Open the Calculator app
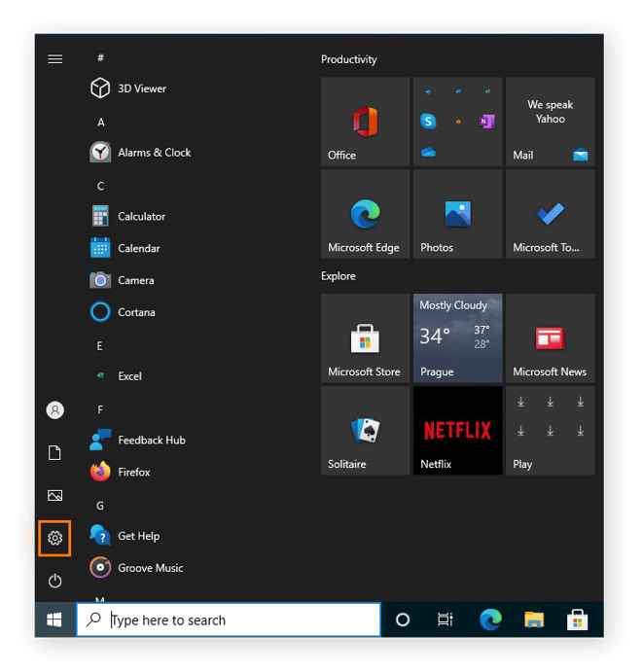The image size is (642, 672). (x=127, y=217)
